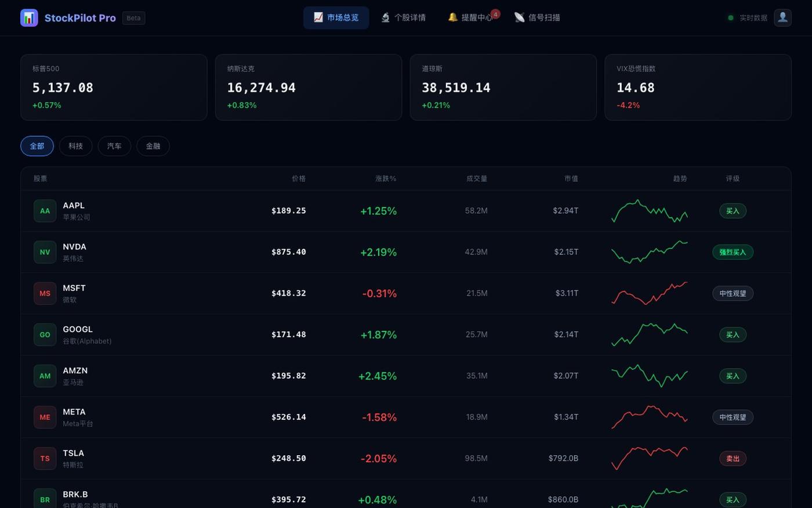The image size is (812, 508).
Task: Click the AMZN trend sparkline
Action: coord(650,376)
